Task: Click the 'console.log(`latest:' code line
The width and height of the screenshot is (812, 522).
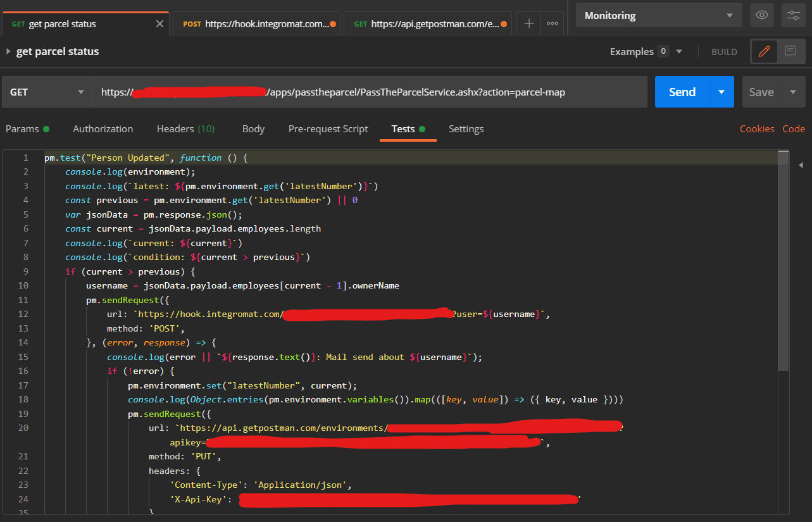Action: coord(222,186)
